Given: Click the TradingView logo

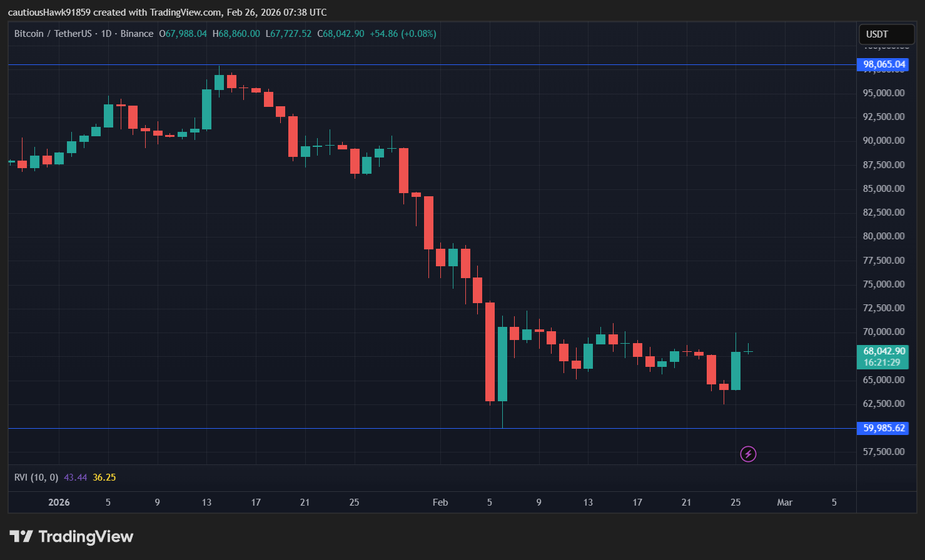Looking at the screenshot, I should pos(71,536).
